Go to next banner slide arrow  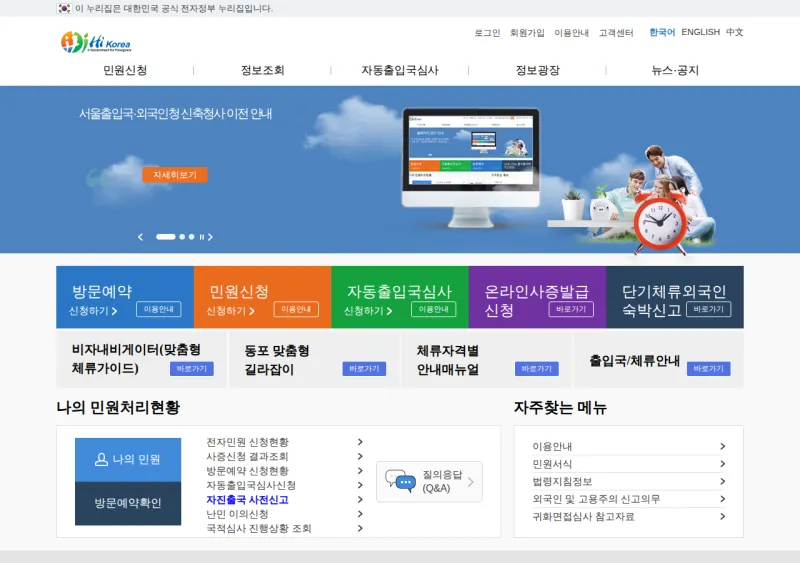(210, 237)
